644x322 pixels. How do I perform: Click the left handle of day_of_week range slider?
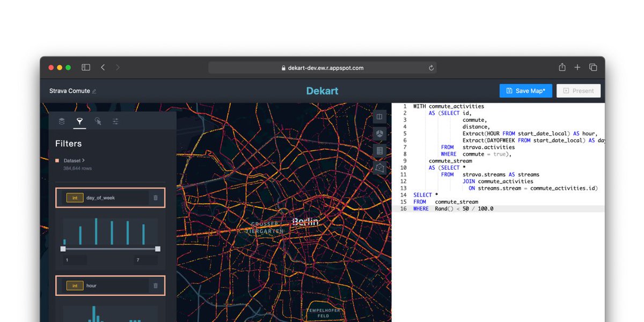click(63, 248)
